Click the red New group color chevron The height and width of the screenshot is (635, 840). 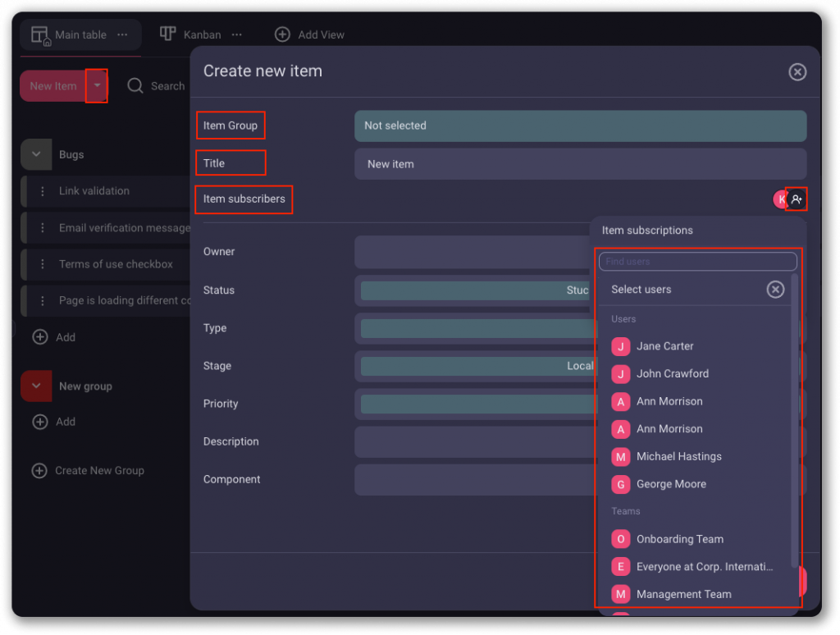coord(36,386)
